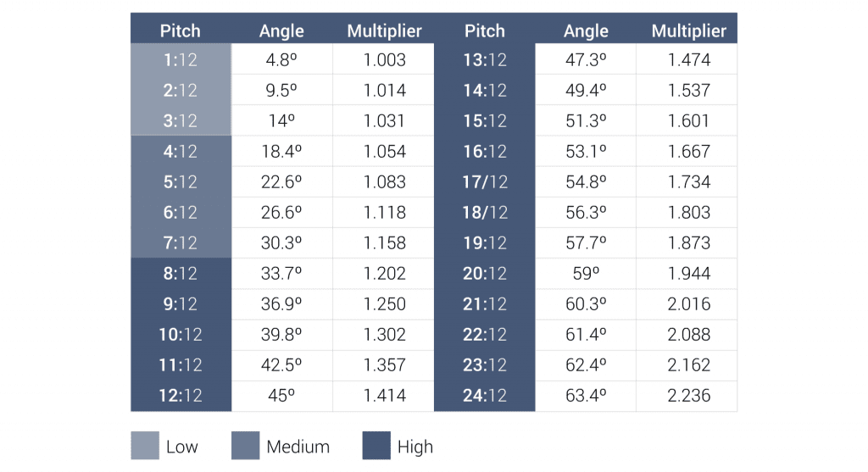Click the Medium legend label
Screen dimensions: 868x472
click(x=298, y=447)
